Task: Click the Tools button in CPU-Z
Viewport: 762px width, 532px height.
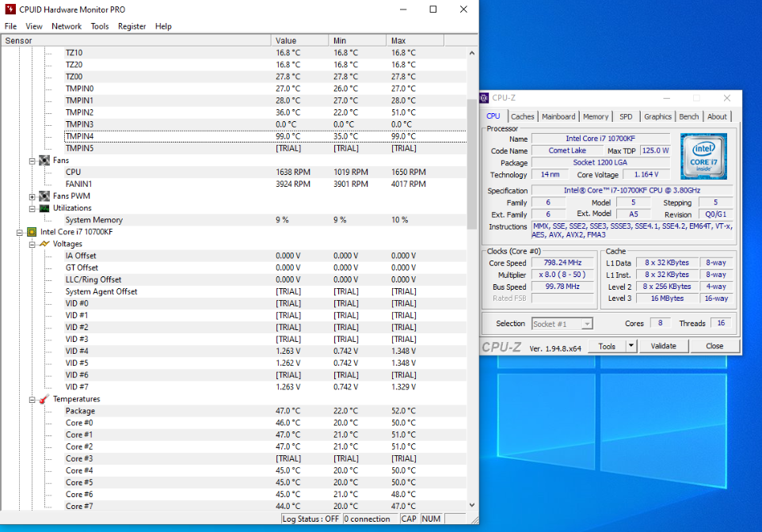Action: pyautogui.click(x=607, y=346)
